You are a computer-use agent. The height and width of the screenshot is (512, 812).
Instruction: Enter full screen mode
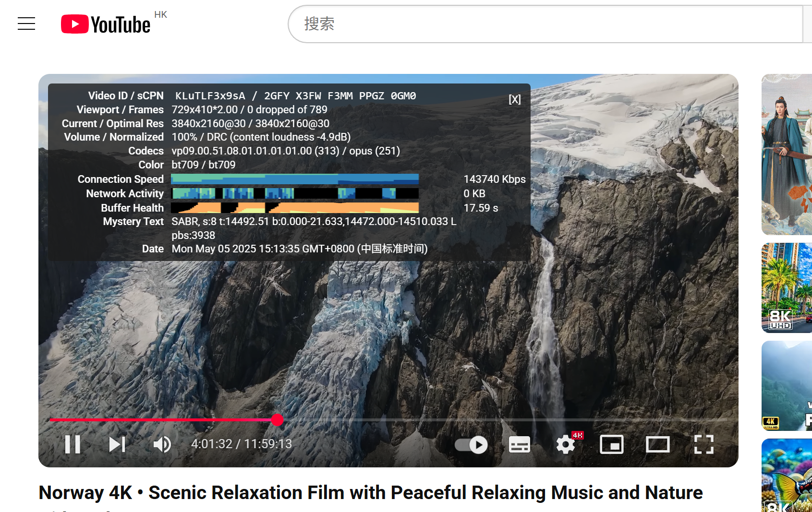(704, 444)
